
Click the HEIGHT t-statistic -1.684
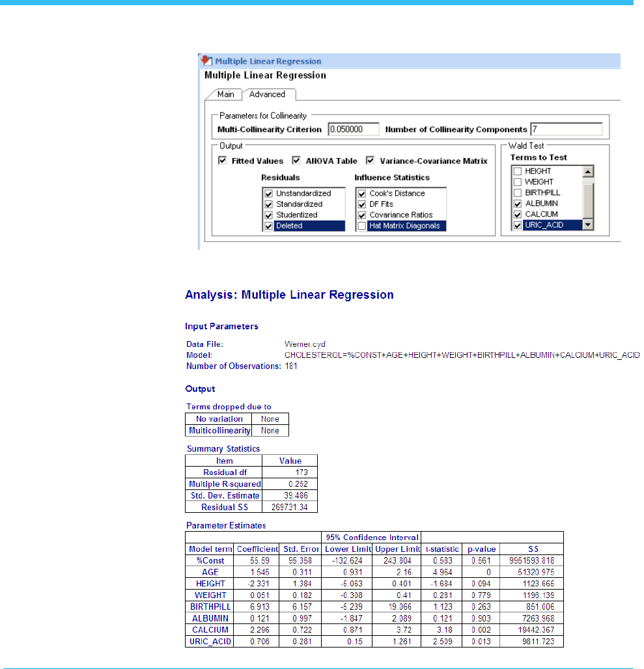442,584
